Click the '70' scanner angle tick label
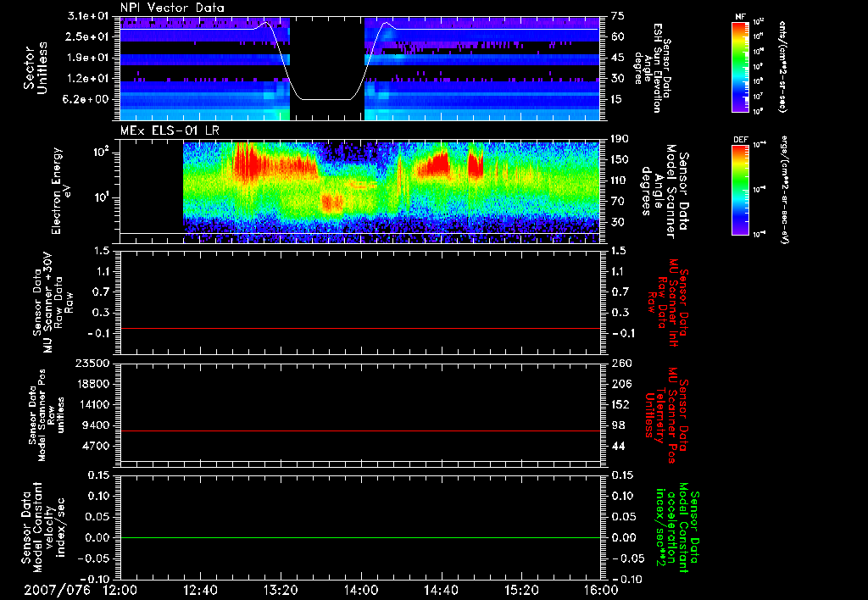Image resolution: width=868 pixels, height=600 pixels. point(618,202)
